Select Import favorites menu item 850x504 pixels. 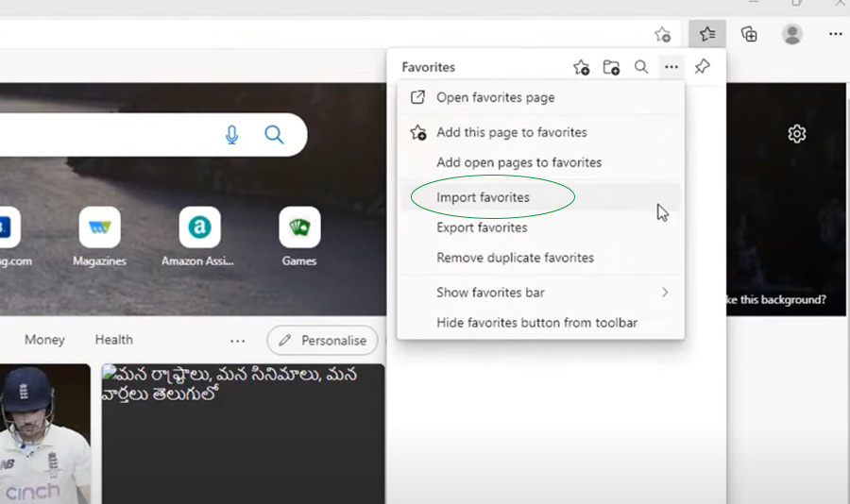coord(483,197)
